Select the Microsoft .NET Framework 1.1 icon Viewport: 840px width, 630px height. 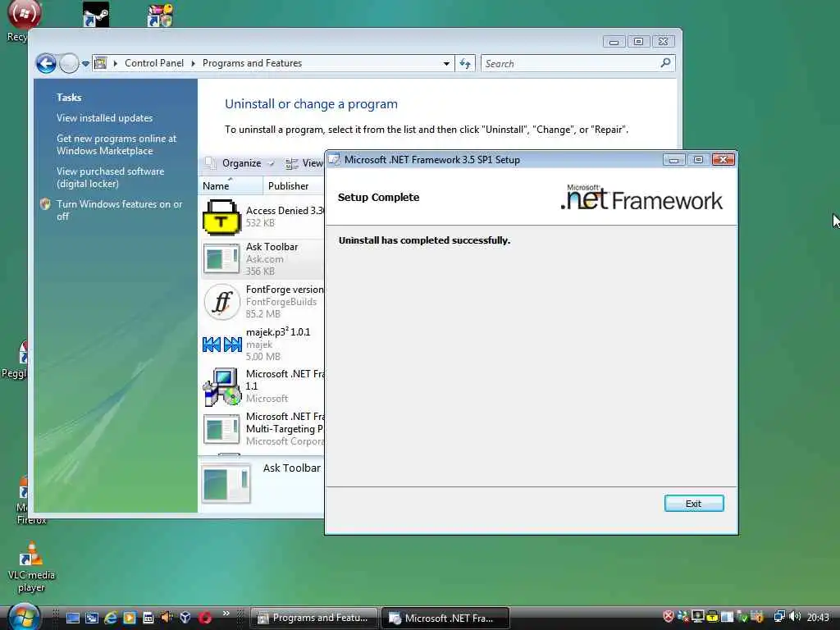tap(221, 386)
